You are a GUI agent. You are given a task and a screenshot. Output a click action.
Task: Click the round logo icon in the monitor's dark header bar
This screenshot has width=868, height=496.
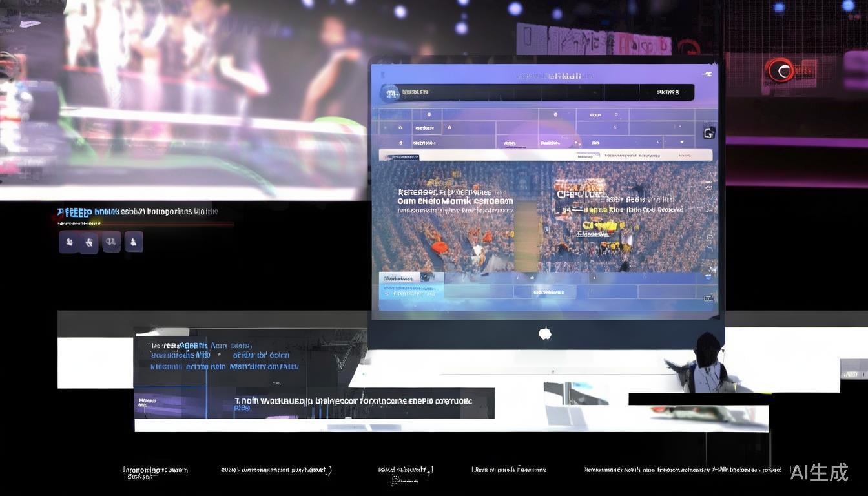[x=390, y=93]
